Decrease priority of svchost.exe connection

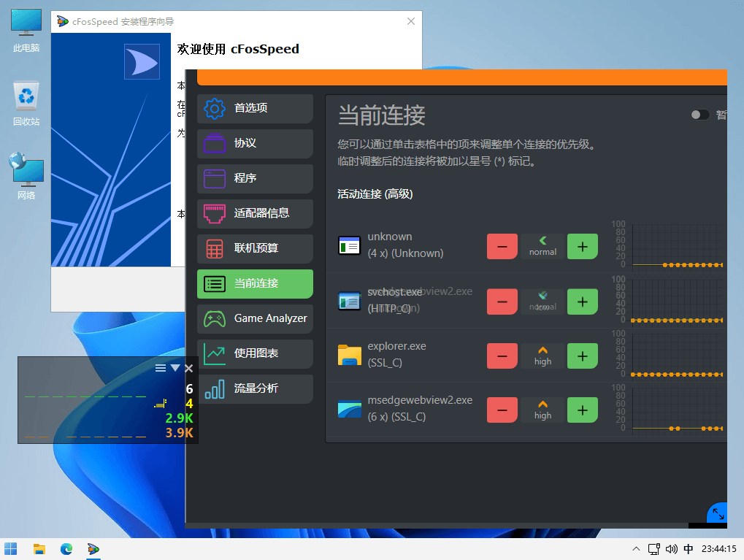pos(502,302)
